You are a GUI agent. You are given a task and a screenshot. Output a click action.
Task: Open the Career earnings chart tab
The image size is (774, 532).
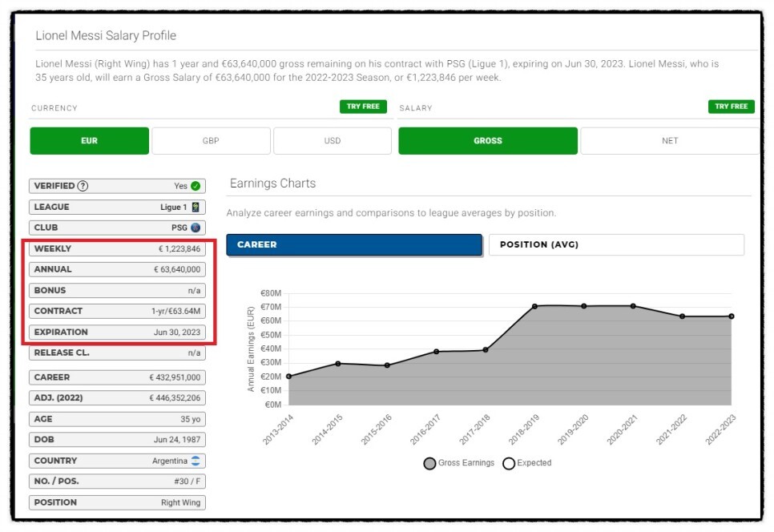(354, 245)
